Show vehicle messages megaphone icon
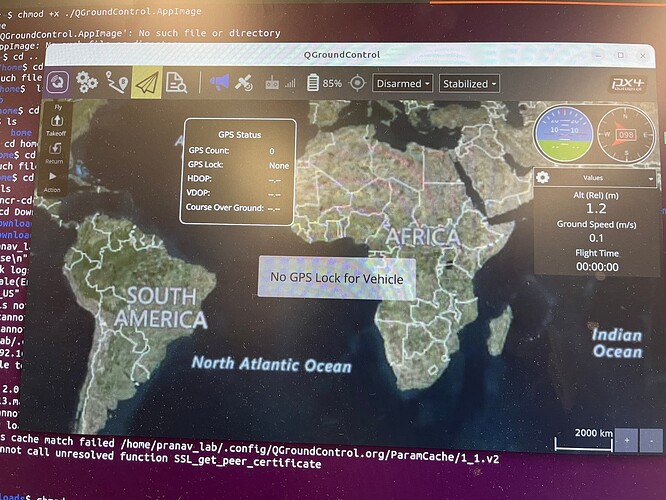Image resolution: width=666 pixels, height=500 pixels. [219, 82]
